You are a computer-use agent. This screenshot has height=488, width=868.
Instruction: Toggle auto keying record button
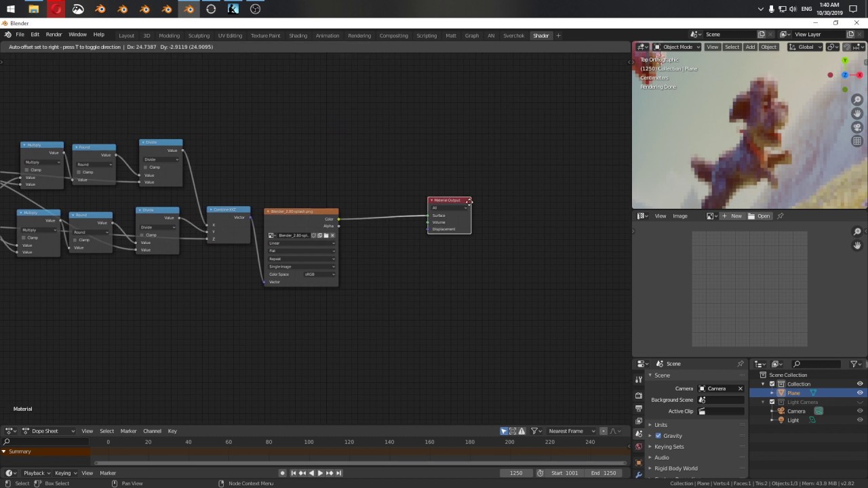283,473
